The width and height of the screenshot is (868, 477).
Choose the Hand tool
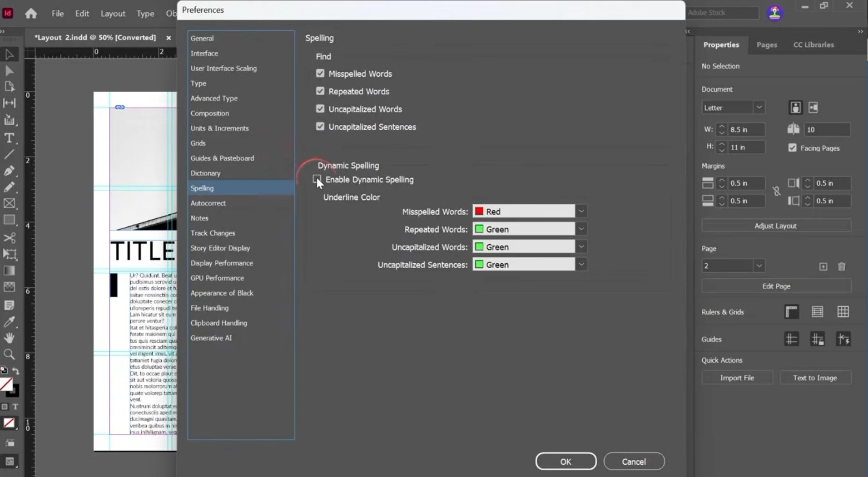[9, 338]
